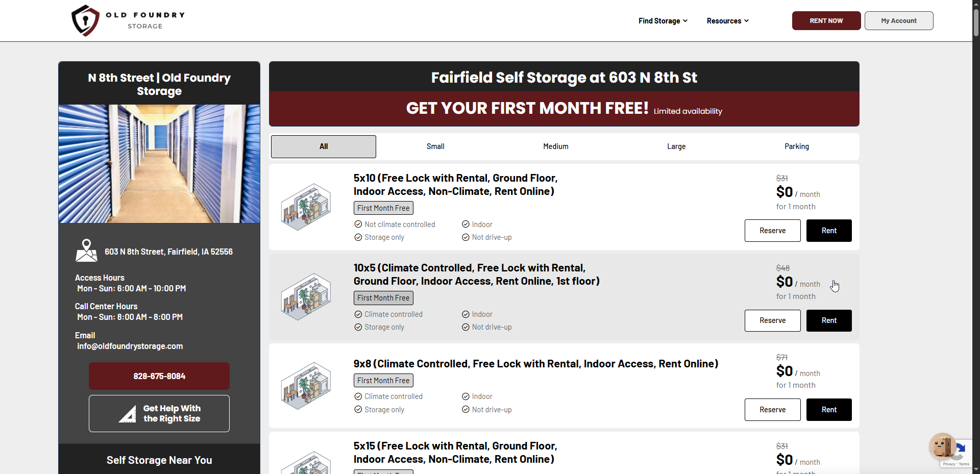Reserve the 5x10 unit
This screenshot has width=980, height=474.
(x=773, y=231)
